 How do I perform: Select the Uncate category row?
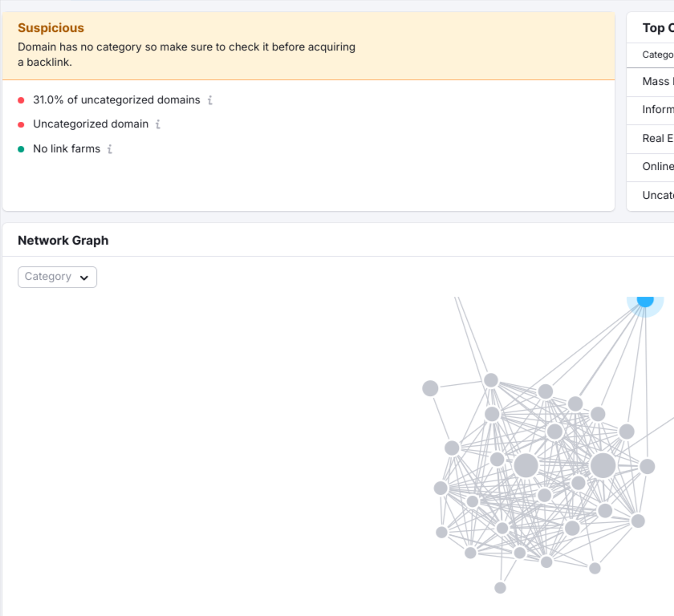coord(651,196)
